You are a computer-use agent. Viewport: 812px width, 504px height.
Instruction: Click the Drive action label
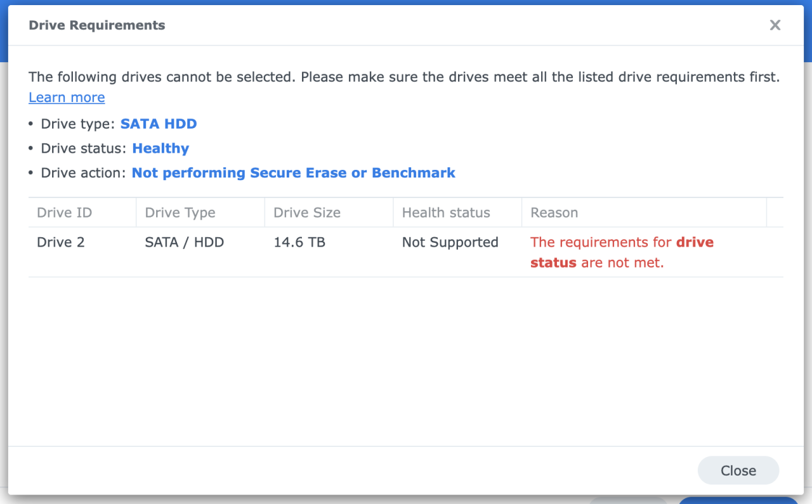click(84, 173)
